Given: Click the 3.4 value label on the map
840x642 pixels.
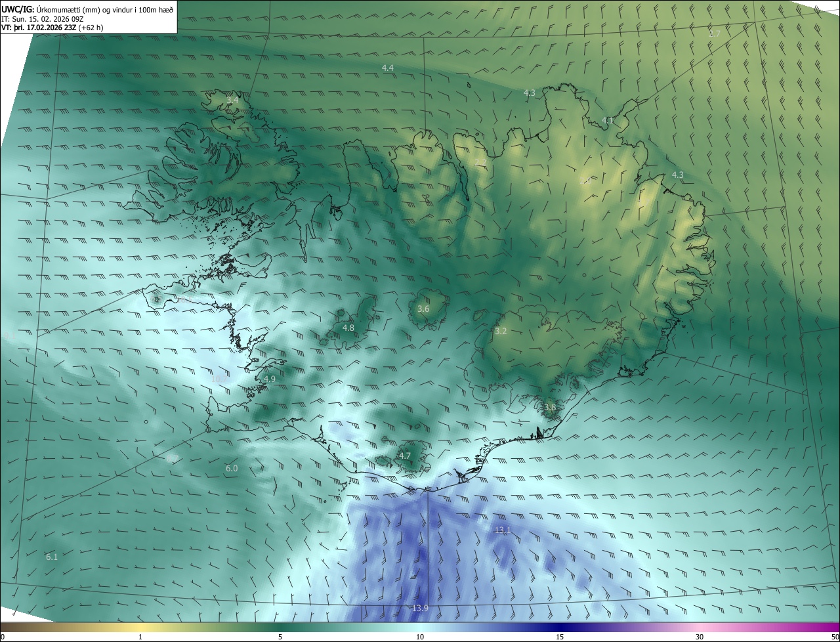Looking at the screenshot, I should pos(232,100).
